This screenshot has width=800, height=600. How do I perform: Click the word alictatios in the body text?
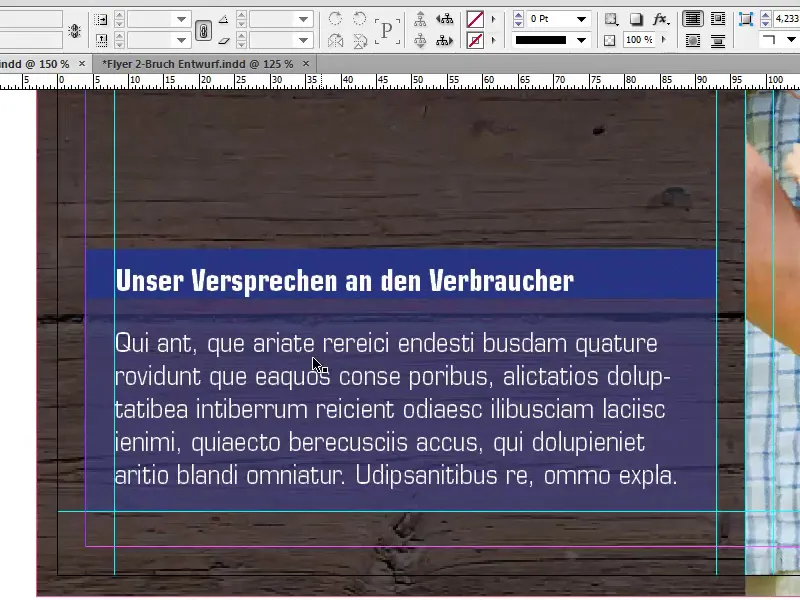pyautogui.click(x=551, y=377)
